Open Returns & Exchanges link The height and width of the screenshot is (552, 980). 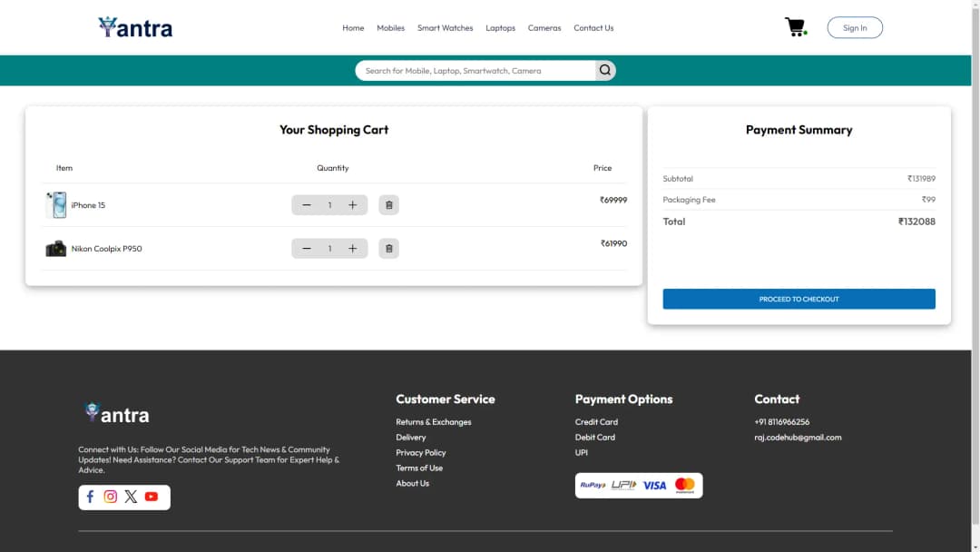[x=434, y=422]
